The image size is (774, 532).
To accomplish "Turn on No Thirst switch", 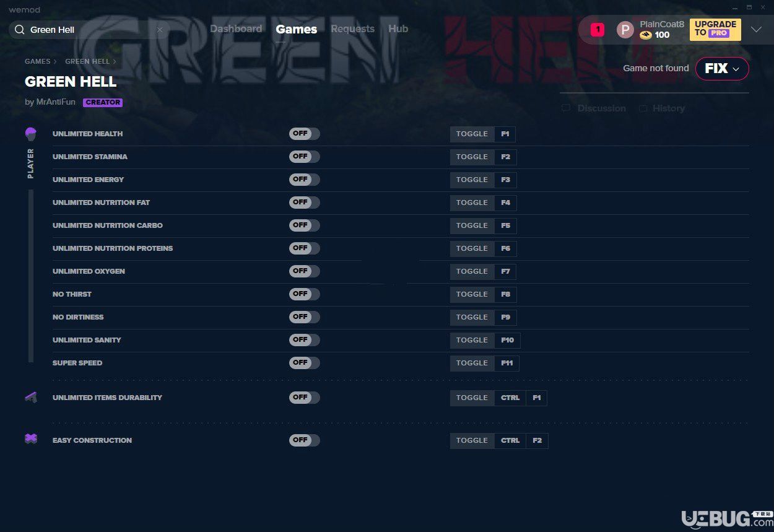I will (305, 294).
